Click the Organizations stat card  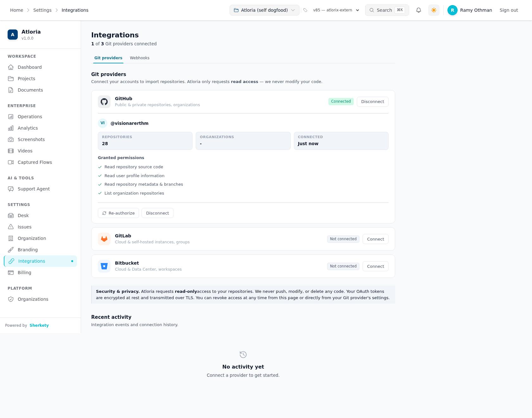click(243, 141)
